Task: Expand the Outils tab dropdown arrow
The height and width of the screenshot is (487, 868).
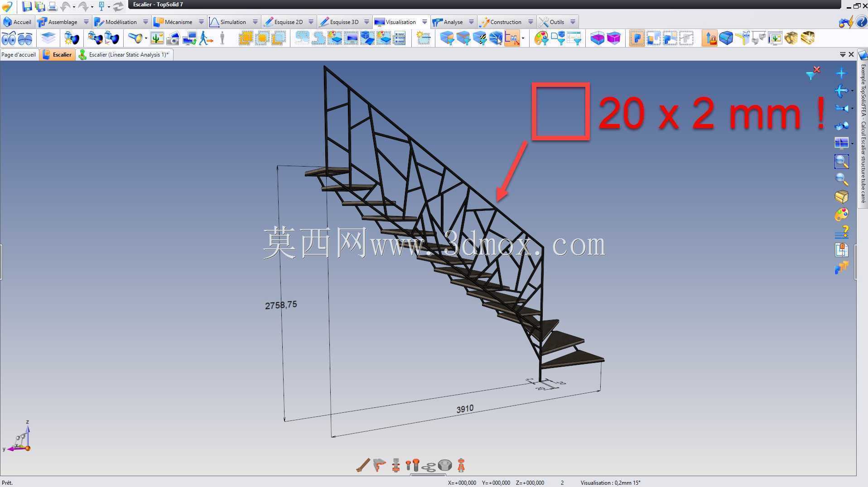Action: [x=573, y=22]
